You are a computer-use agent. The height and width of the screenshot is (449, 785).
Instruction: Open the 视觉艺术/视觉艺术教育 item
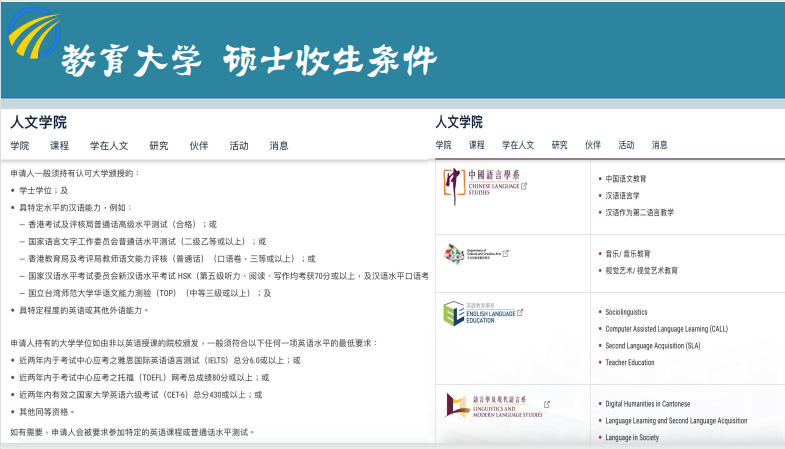641,270
